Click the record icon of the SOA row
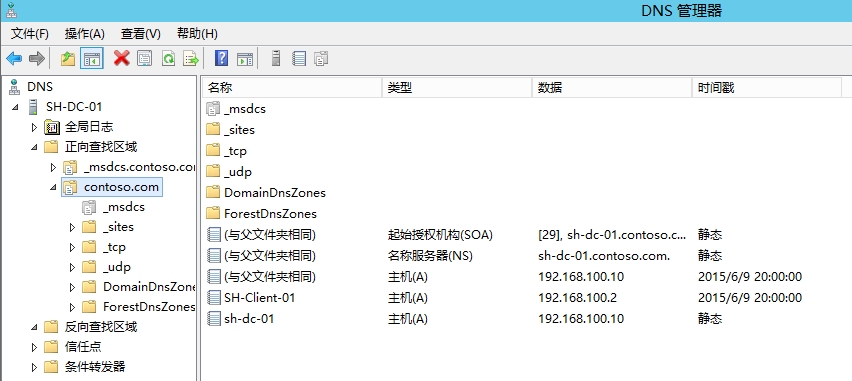The width and height of the screenshot is (852, 381). tap(214, 235)
